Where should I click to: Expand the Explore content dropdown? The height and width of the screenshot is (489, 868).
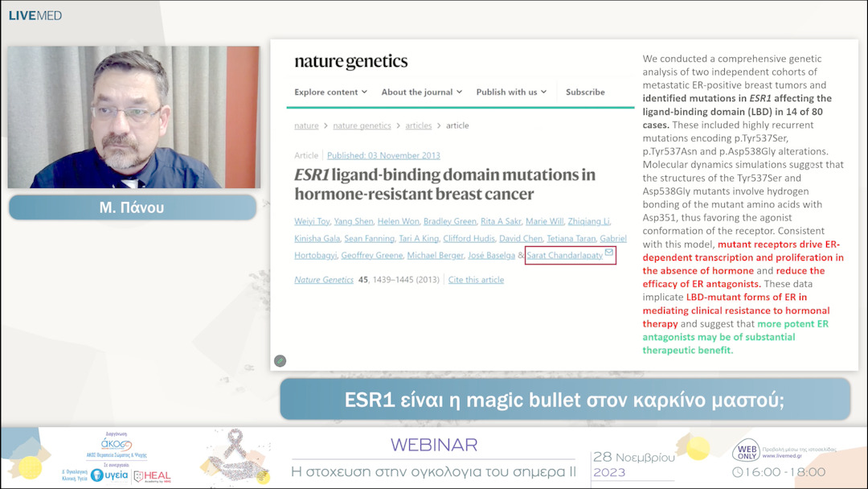330,92
